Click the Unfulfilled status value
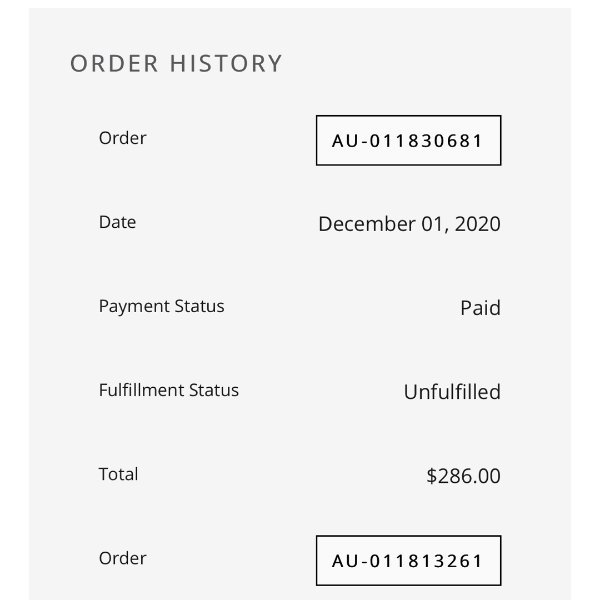This screenshot has width=600, height=600. coord(452,392)
